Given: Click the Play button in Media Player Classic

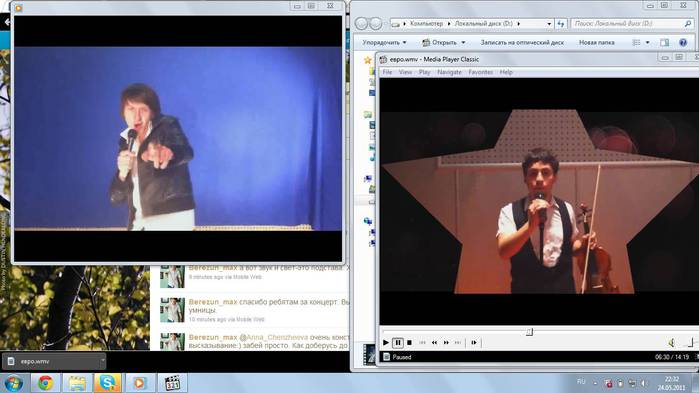Looking at the screenshot, I should 386,343.
